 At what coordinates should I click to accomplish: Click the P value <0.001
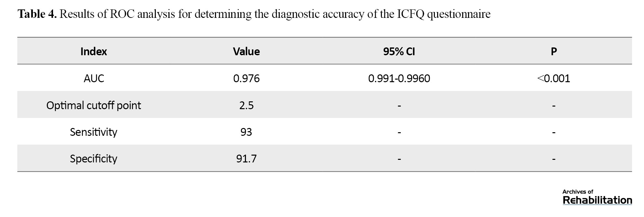(x=554, y=78)
